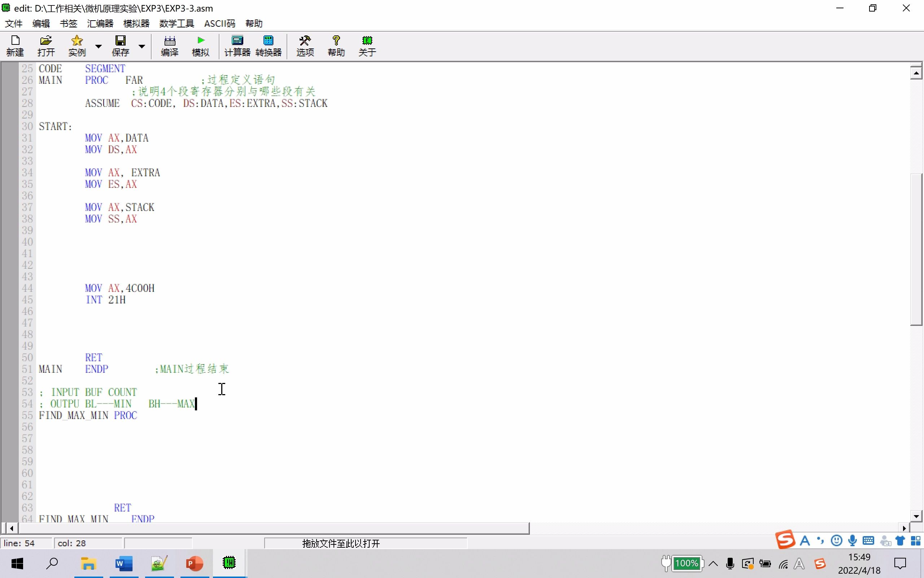Image resolution: width=924 pixels, height=578 pixels.
Task: Open the 文件 menu
Action: point(14,24)
